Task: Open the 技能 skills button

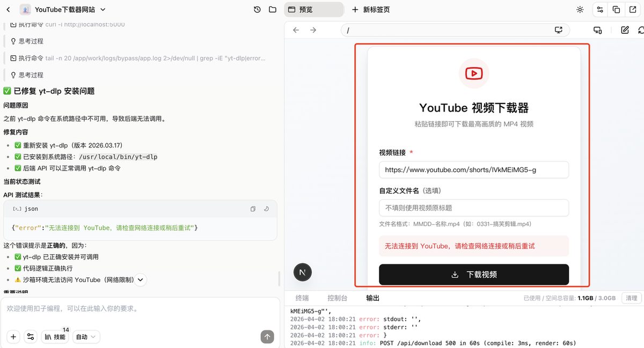Action: 55,337
